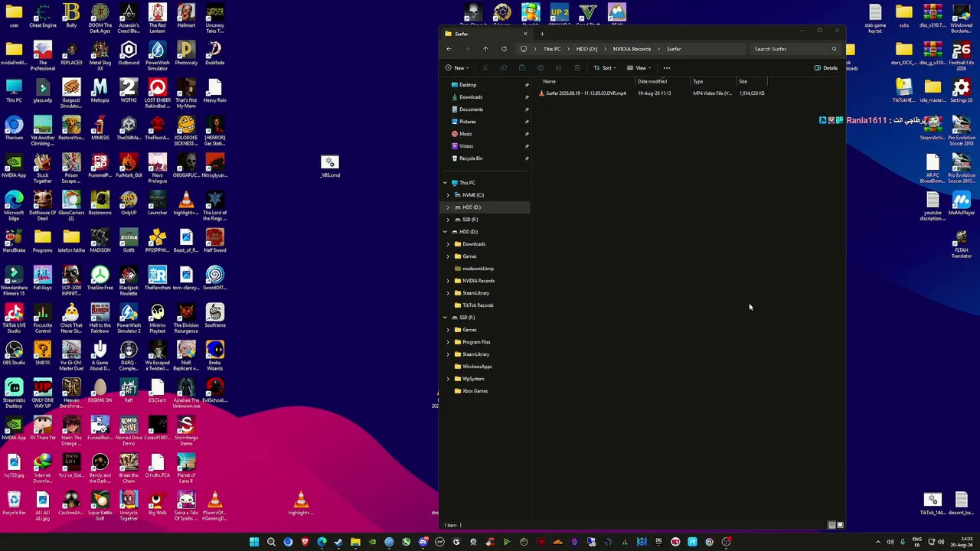Open the New item dropdown
Screen dimensions: 980x551
click(x=457, y=68)
